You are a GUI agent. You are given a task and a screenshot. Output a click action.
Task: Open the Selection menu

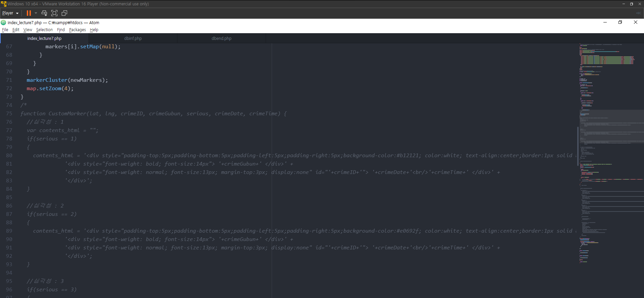(x=44, y=30)
